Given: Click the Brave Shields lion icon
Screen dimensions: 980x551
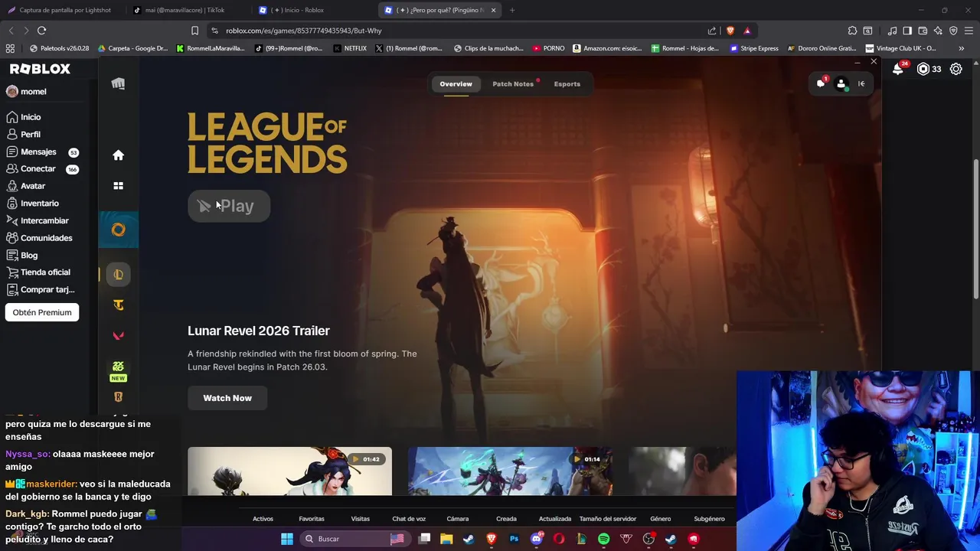Looking at the screenshot, I should [730, 31].
